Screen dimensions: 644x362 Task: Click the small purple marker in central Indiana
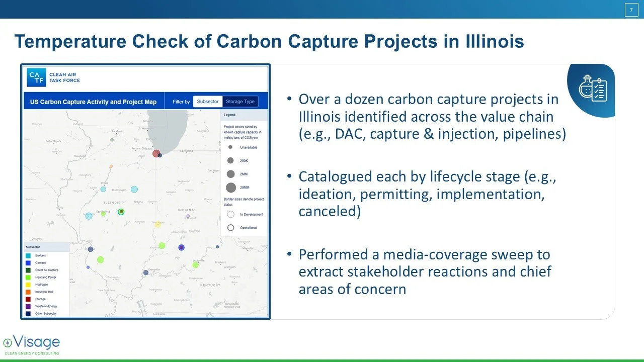[x=188, y=216]
